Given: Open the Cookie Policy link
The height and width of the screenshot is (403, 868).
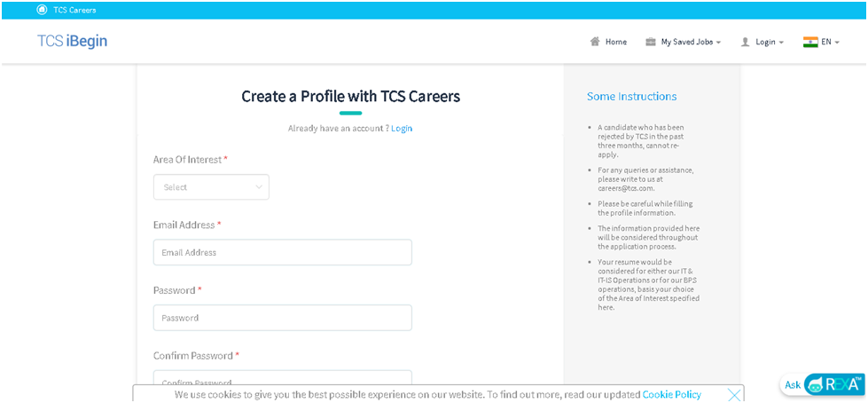Looking at the screenshot, I should pyautogui.click(x=671, y=395).
